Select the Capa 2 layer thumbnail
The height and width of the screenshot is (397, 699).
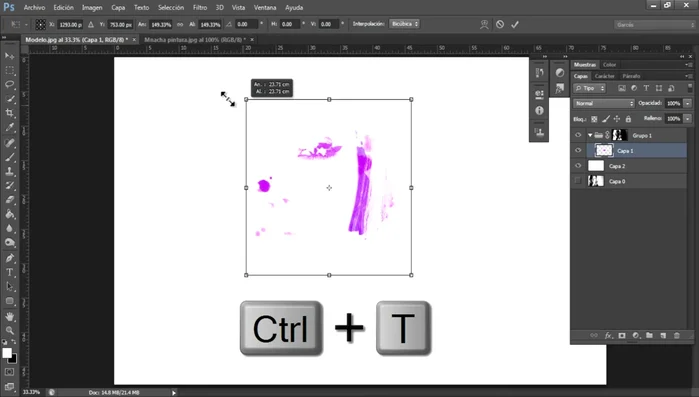tap(596, 166)
